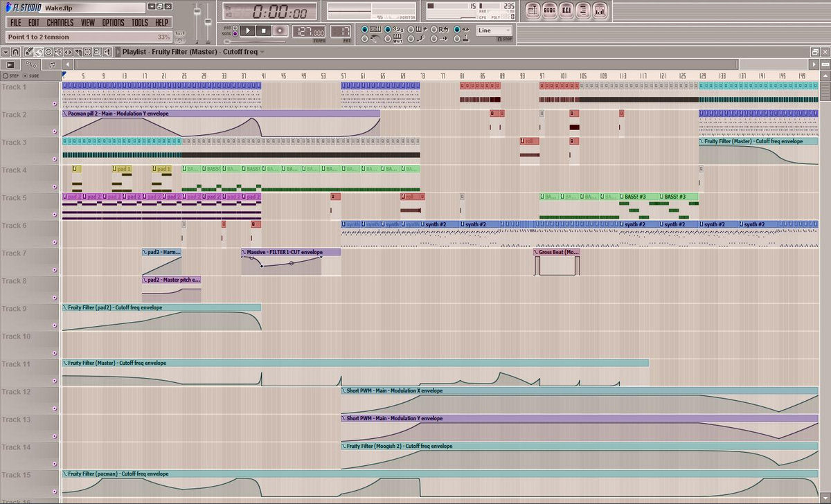Click the tempo display showing 127
The width and height of the screenshot is (831, 504).
[x=309, y=32]
